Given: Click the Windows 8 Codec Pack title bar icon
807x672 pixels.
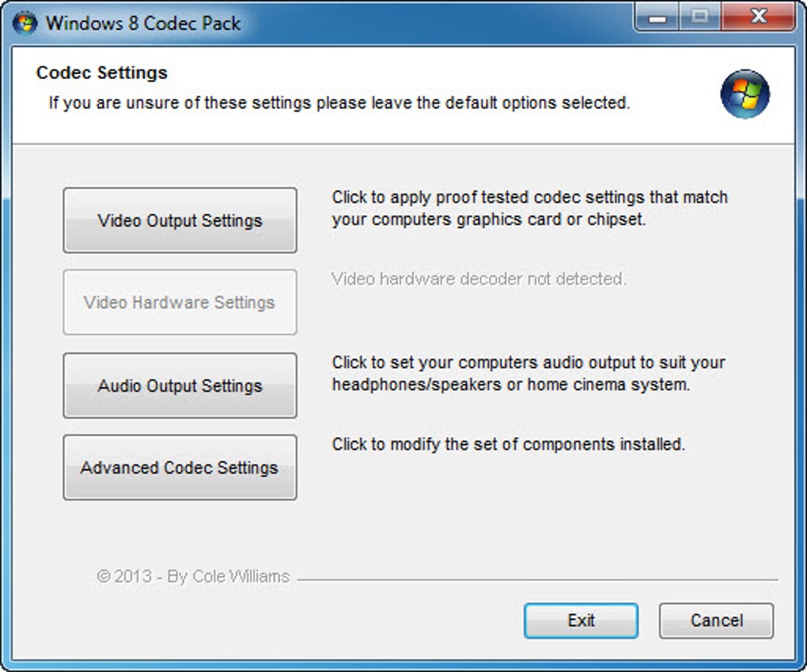Looking at the screenshot, I should click(x=25, y=23).
